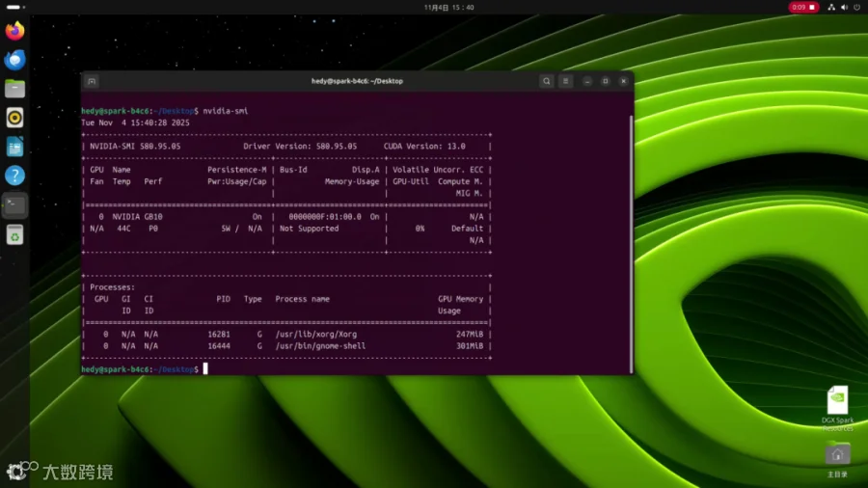Click the "Not Supported" memory usage text
Image resolution: width=868 pixels, height=488 pixels.
[309, 229]
